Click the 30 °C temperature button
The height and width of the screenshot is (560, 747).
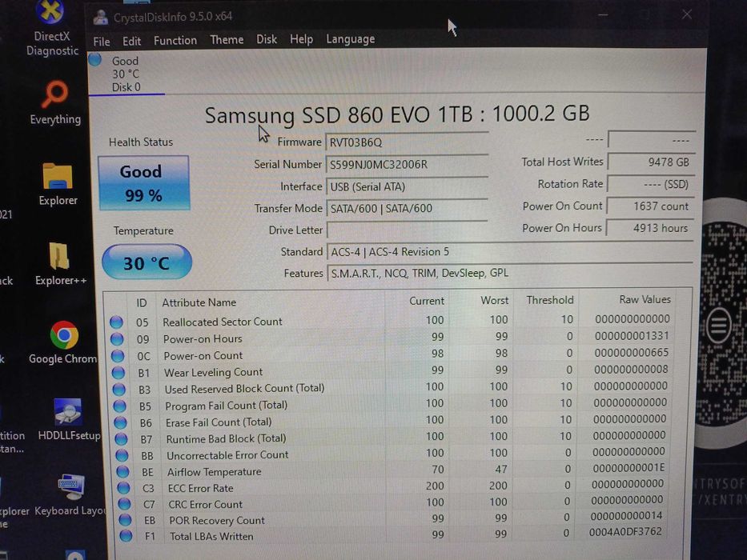pos(147,262)
